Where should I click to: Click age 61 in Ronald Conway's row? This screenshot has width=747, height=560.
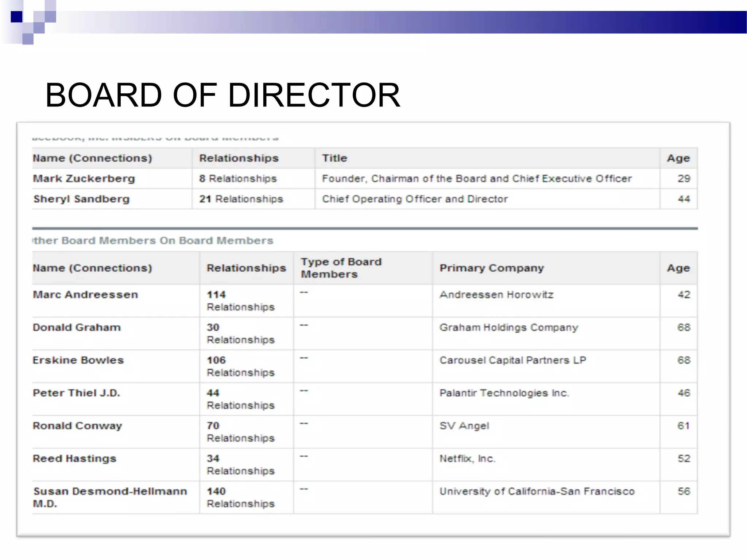tap(684, 426)
